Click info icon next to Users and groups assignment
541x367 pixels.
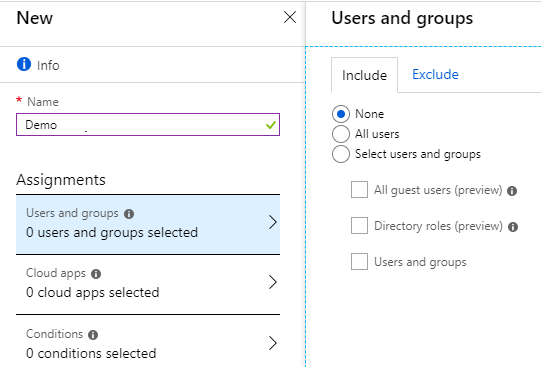click(x=129, y=214)
